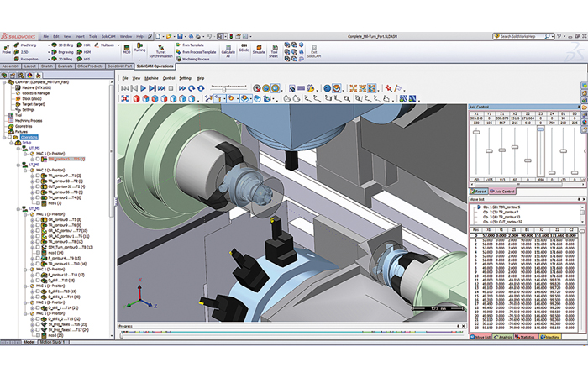Select the HSM operation icon

(x=80, y=52)
